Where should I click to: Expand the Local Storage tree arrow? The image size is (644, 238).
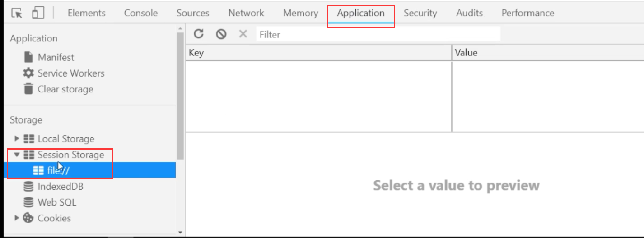pos(17,138)
